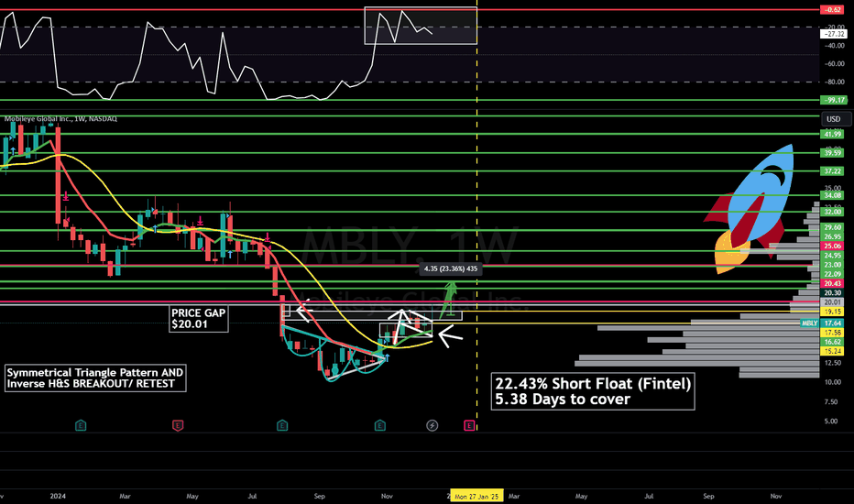Image resolution: width=854 pixels, height=504 pixels.
Task: Click the Mon 27 Jan '25 date label
Action: pos(476,497)
